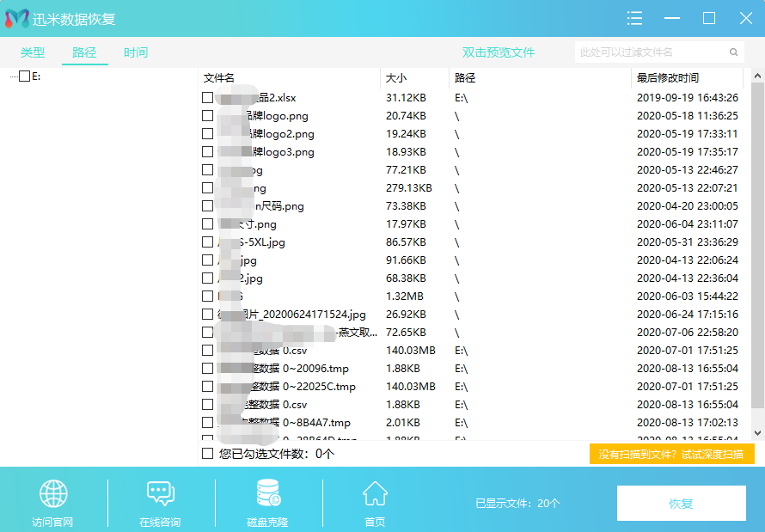Image resolution: width=765 pixels, height=532 pixels.
Task: Sort by 最后修改时间 column header
Action: (x=667, y=78)
